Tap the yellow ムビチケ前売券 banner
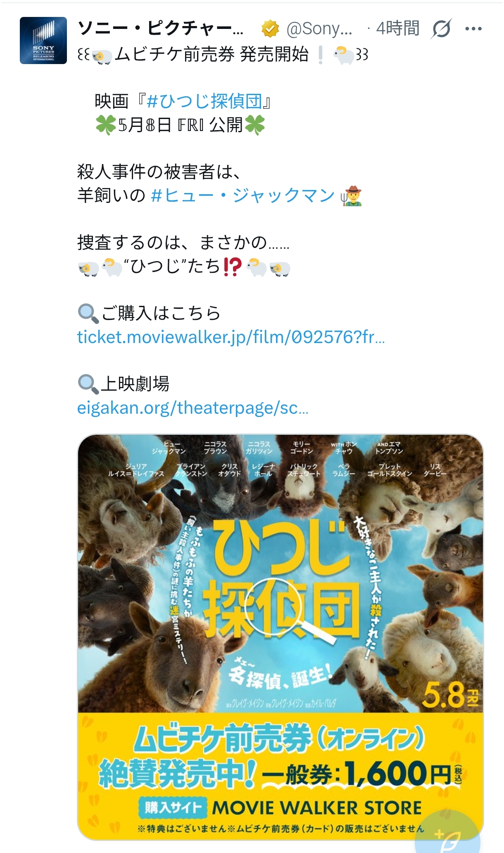The image size is (504, 853). 281,776
